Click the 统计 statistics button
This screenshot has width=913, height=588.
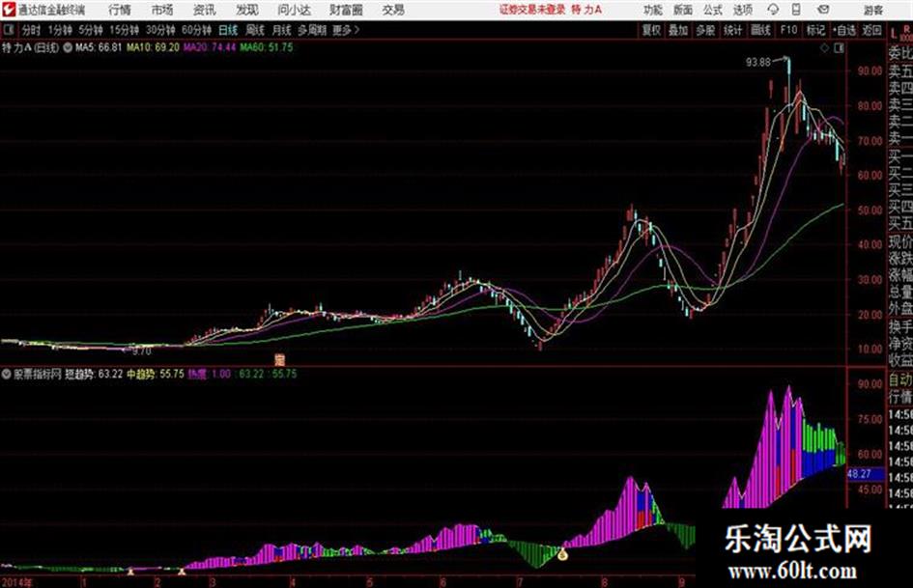pos(732,30)
